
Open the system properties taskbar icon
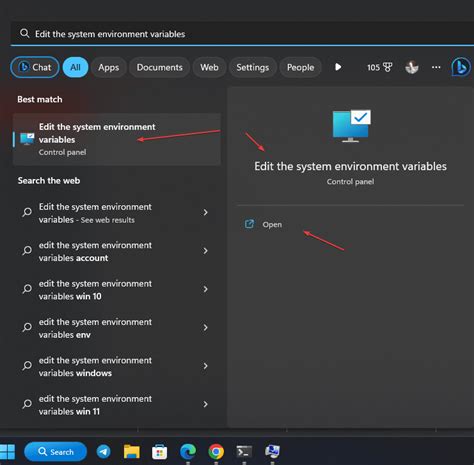[x=272, y=452]
